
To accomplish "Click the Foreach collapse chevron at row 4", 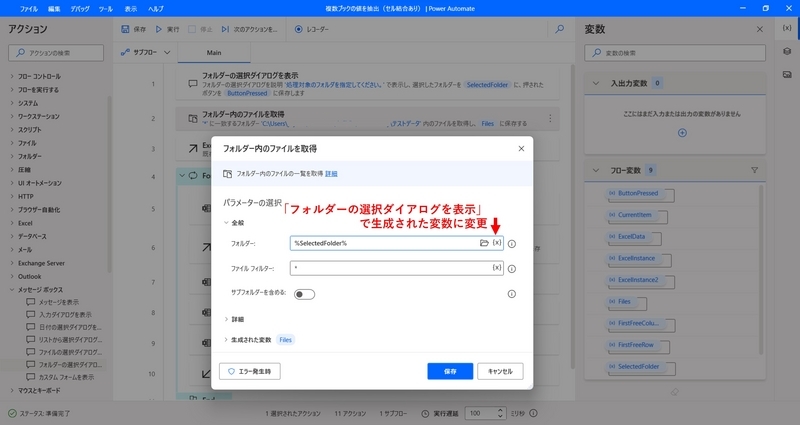I will pos(182,176).
